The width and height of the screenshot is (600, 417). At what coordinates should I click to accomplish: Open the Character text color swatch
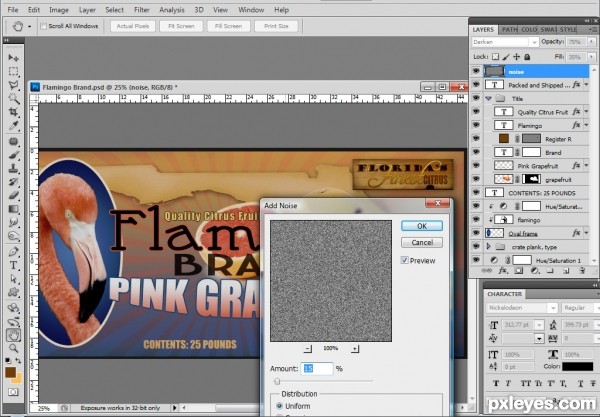pyautogui.click(x=577, y=366)
